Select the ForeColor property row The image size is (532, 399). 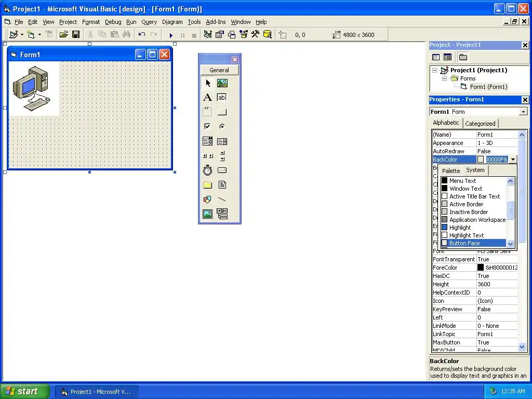point(475,268)
